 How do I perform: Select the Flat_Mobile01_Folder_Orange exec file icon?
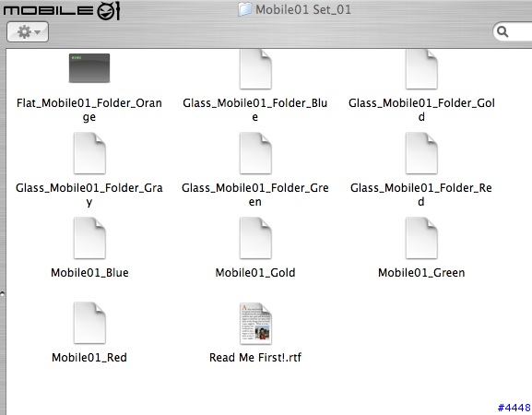pyautogui.click(x=89, y=68)
